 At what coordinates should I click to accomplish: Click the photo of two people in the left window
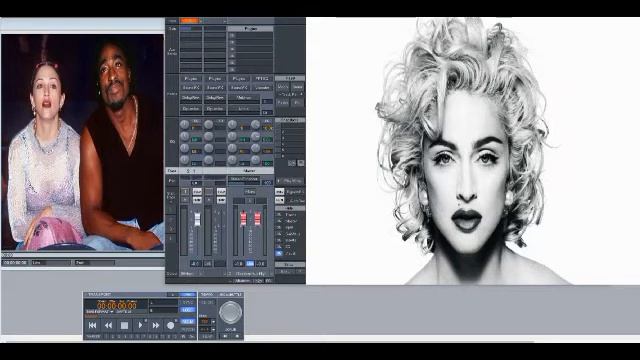point(82,142)
